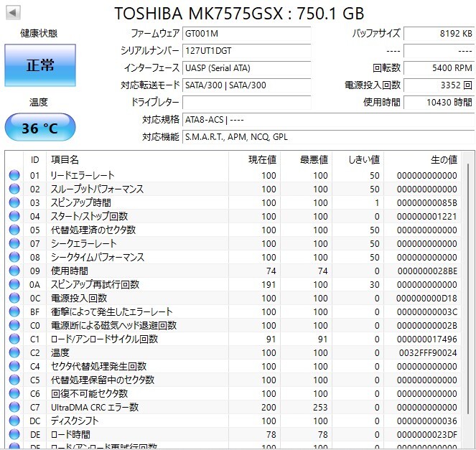Click the status orb for ID DE

pos(14,434)
